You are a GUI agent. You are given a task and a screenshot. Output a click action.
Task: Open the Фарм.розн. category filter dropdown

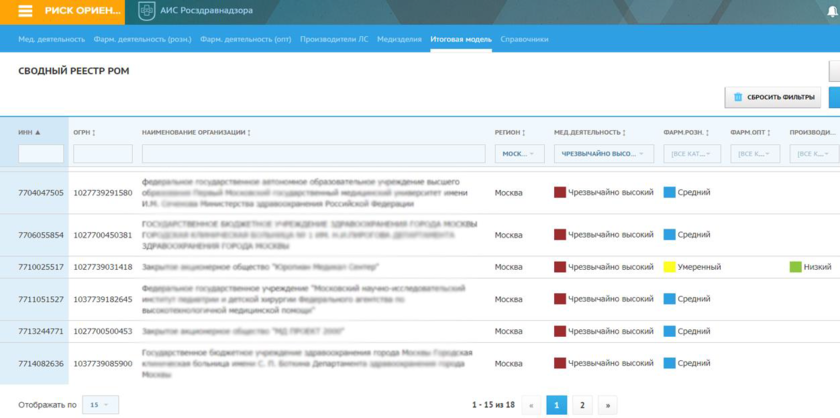[x=693, y=154]
